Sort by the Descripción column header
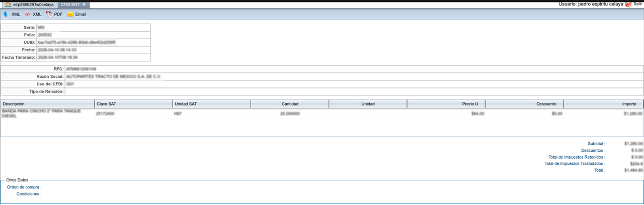The width and height of the screenshot is (644, 205). tap(48, 104)
